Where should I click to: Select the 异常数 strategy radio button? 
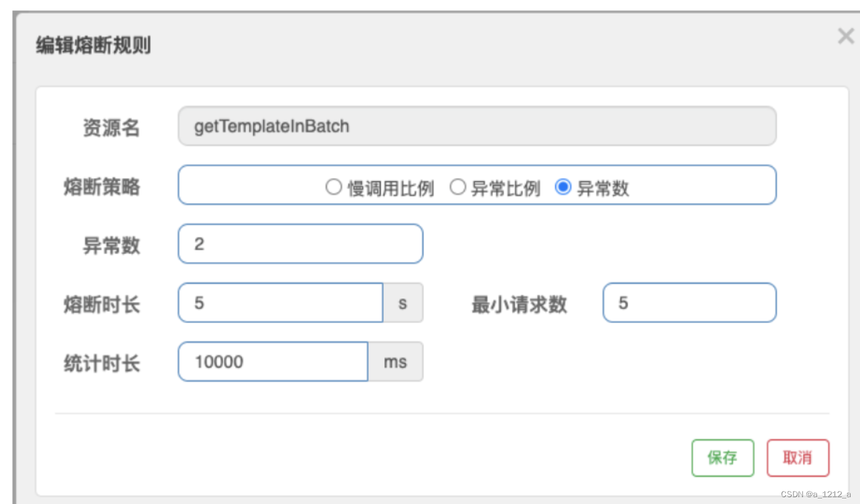[563, 186]
